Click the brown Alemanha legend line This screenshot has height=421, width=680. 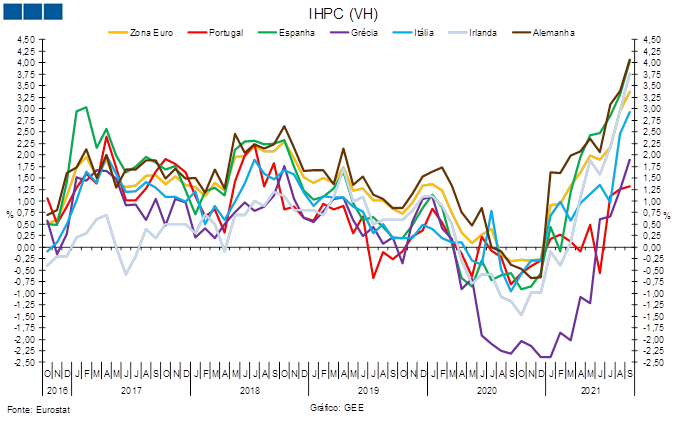point(522,33)
